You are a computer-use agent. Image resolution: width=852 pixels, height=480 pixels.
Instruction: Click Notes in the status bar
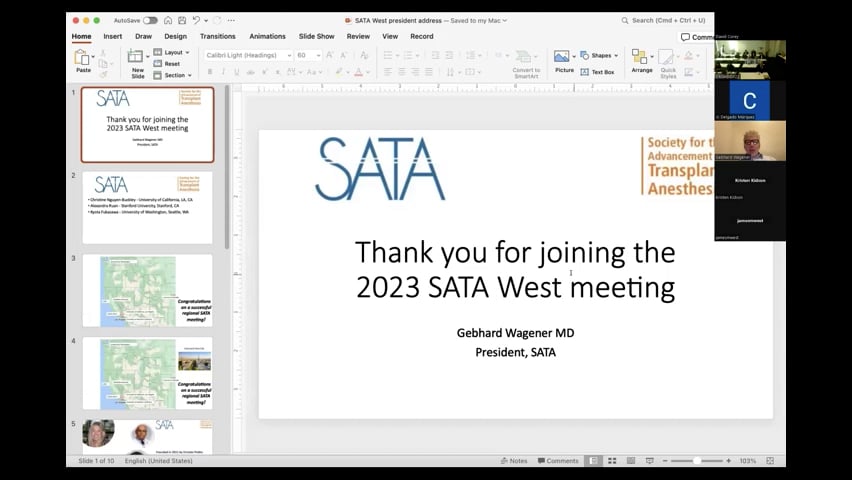click(x=514, y=460)
